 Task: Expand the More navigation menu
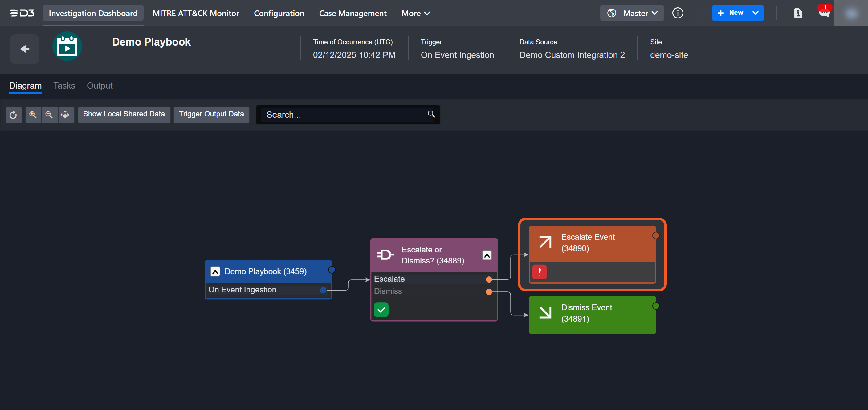[415, 13]
